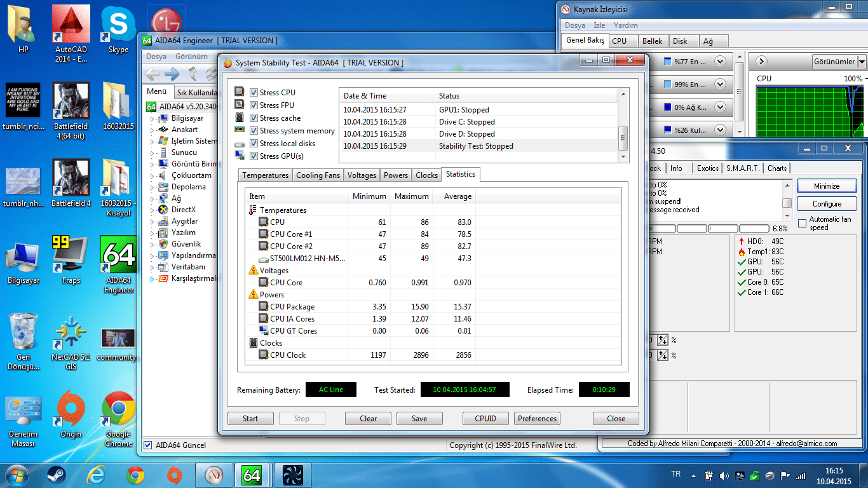Select the Google Chrome desktop shortcut

coord(118,419)
